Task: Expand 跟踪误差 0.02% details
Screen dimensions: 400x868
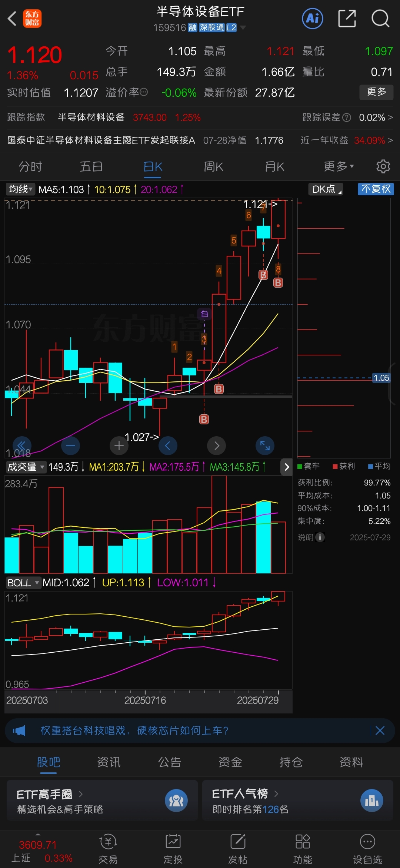Action: [x=376, y=117]
